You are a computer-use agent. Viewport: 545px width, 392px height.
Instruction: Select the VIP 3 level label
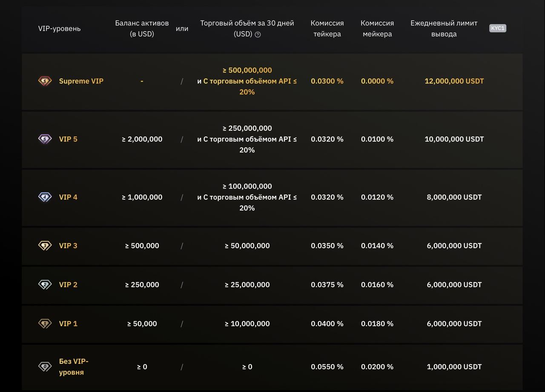pyautogui.click(x=68, y=246)
